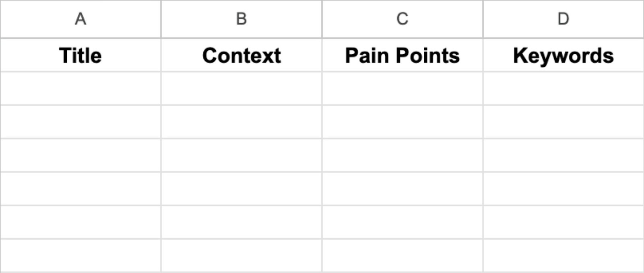This screenshot has width=644, height=273.
Task: Click the Context header cell
Action: coord(241,55)
